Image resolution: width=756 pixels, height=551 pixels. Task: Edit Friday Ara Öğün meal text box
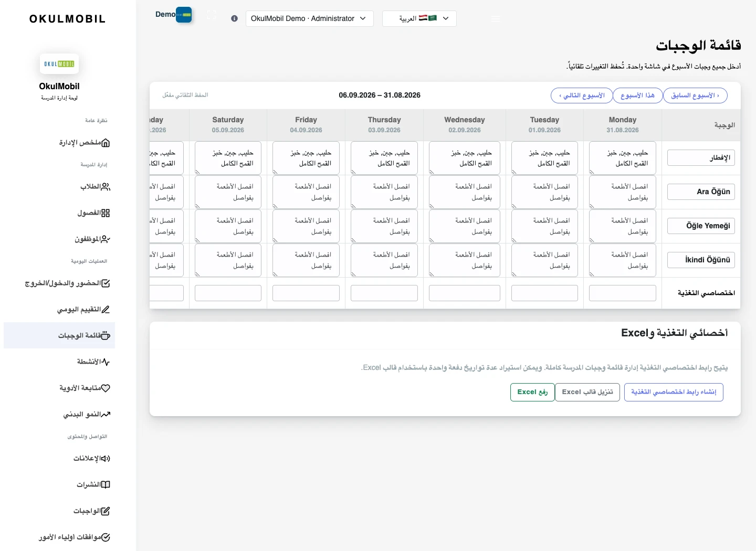pyautogui.click(x=306, y=192)
